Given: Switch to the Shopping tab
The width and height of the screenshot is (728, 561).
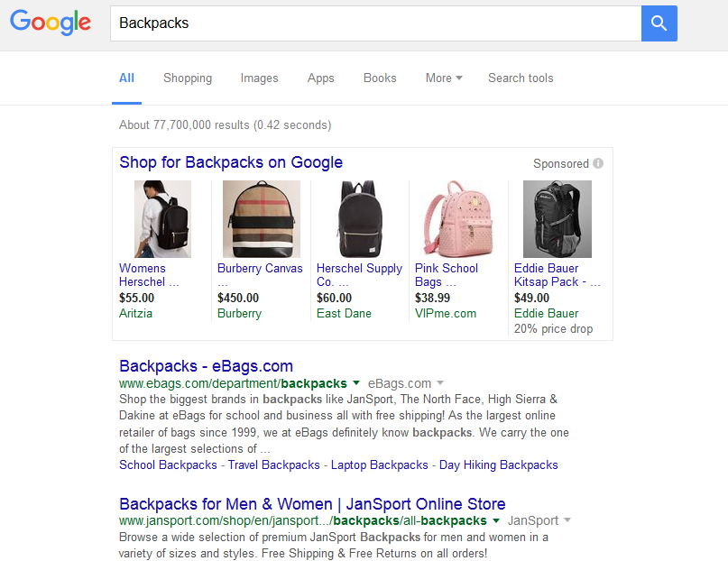Looking at the screenshot, I should (188, 78).
